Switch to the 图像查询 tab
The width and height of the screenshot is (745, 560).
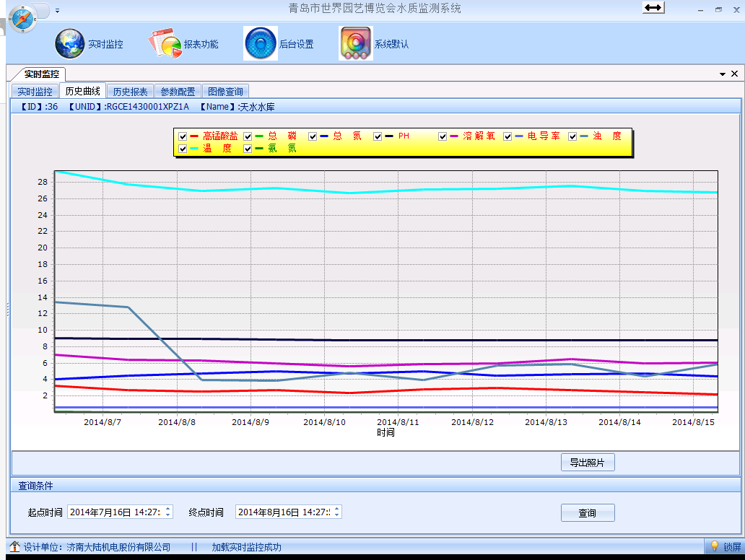[225, 92]
